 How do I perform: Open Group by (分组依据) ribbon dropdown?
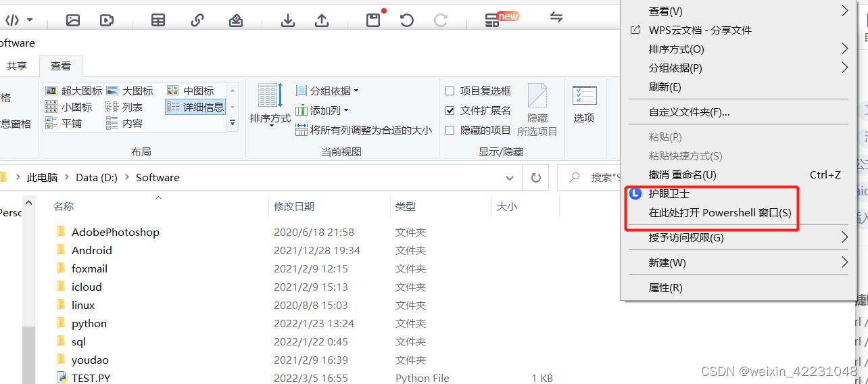[327, 91]
